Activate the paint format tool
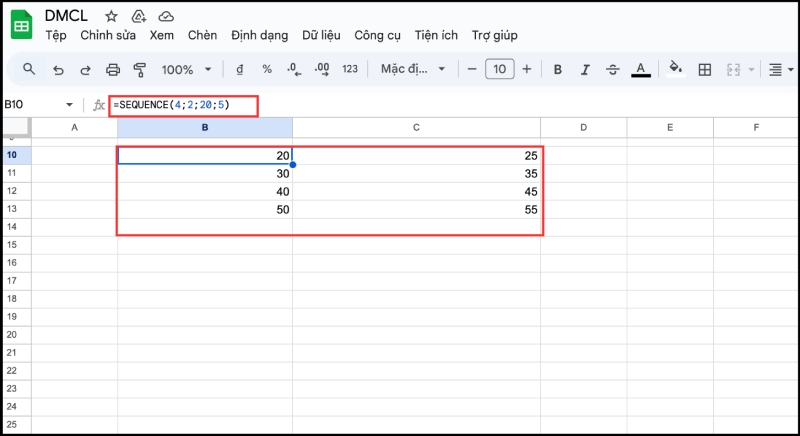800x436 pixels. pos(139,69)
